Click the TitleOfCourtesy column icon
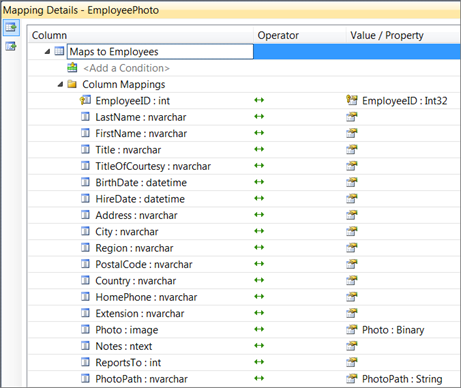The width and height of the screenshot is (461, 388). point(86,165)
